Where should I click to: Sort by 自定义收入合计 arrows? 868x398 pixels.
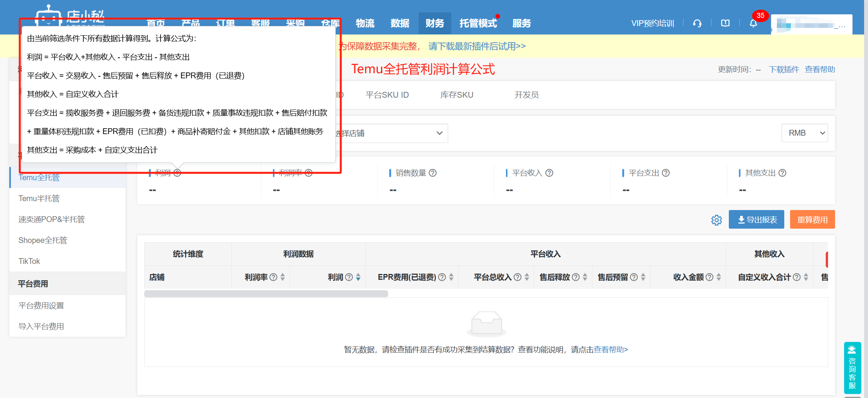tap(806, 277)
